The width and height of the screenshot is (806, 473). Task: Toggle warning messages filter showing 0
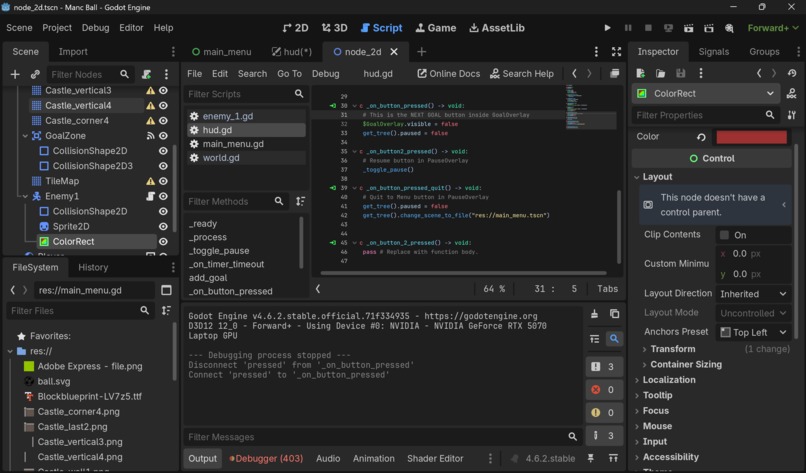pyautogui.click(x=604, y=412)
